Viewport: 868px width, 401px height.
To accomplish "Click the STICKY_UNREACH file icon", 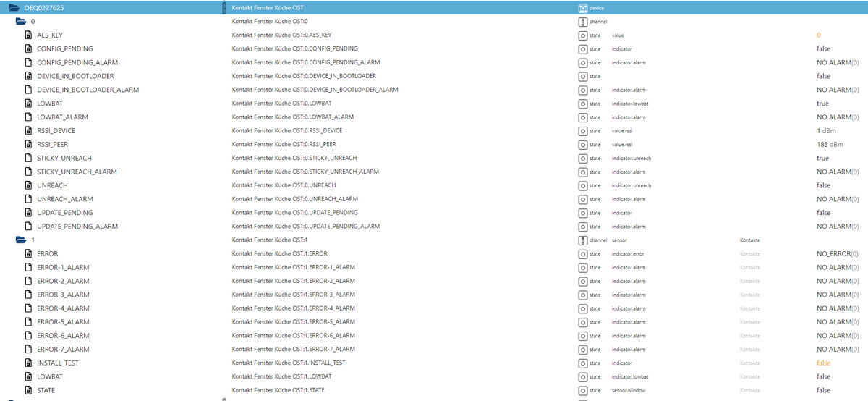I will tap(29, 158).
